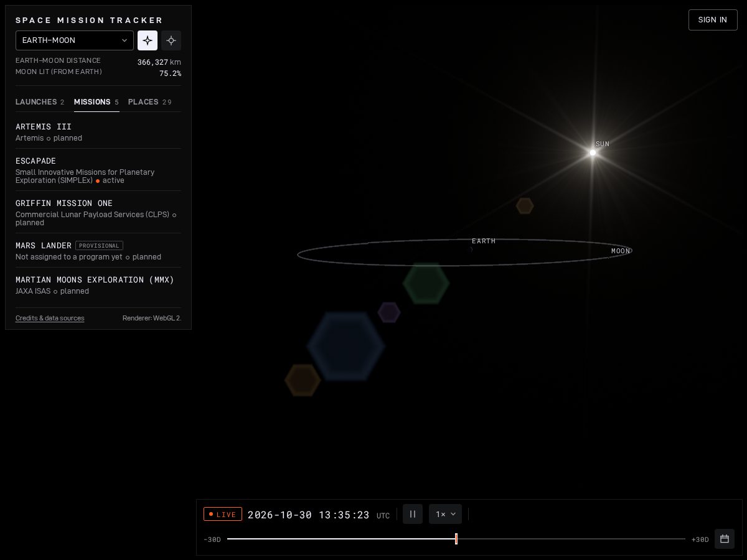Viewport: 747px width, 560px height.
Task: Open the 1× playback speed dropdown
Action: tap(445, 514)
